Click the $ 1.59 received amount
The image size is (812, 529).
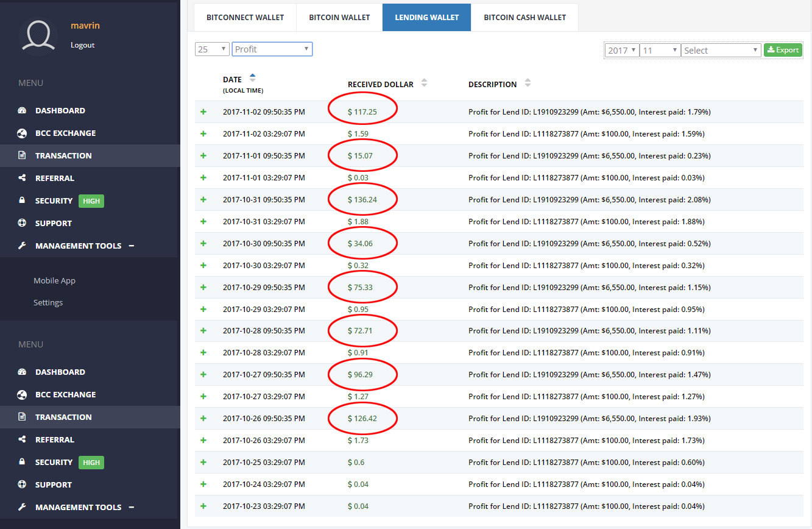(x=358, y=134)
